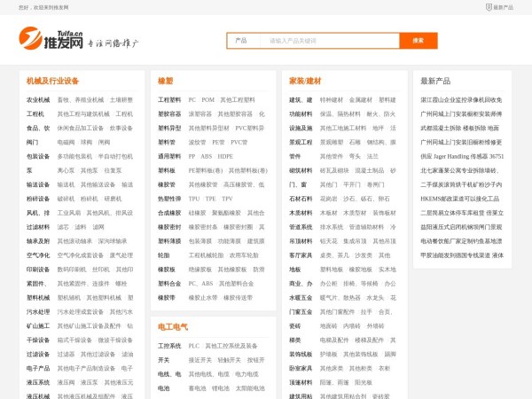This screenshot has height=399, width=532.
Task: Open the 电工电气 category heading
Action: tap(173, 327)
